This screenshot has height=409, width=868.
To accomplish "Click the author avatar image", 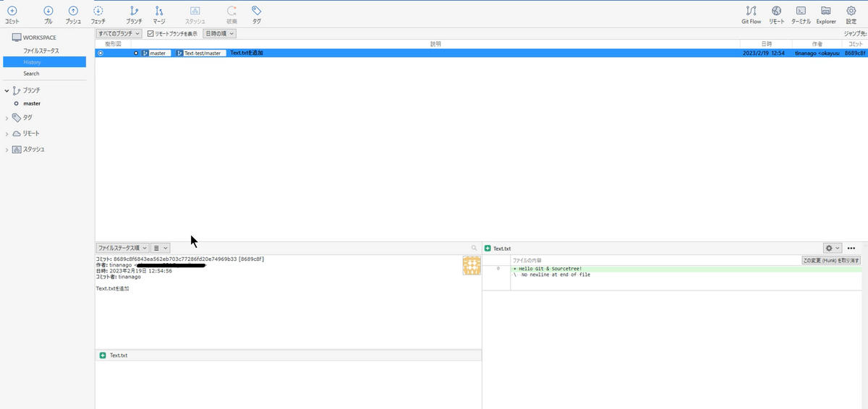I will (472, 265).
